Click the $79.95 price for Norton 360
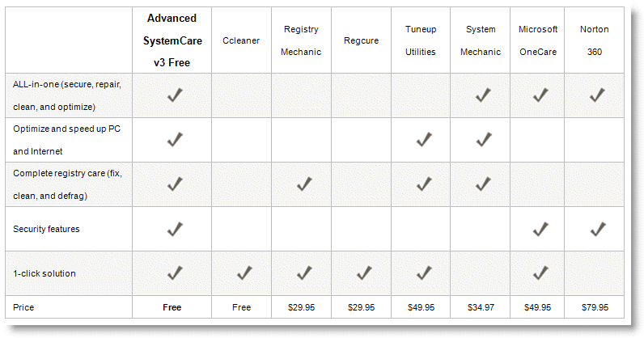This screenshot has width=644, height=338. click(595, 307)
